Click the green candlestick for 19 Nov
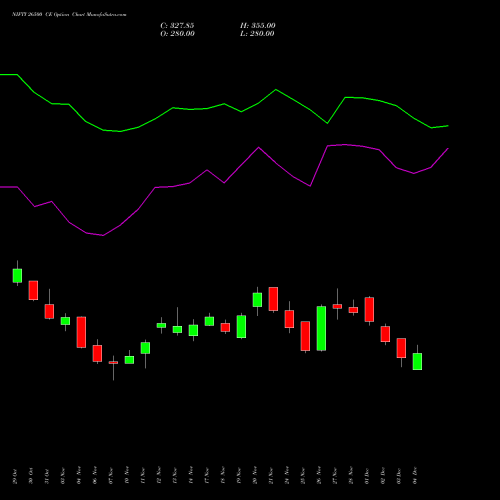 point(241,327)
